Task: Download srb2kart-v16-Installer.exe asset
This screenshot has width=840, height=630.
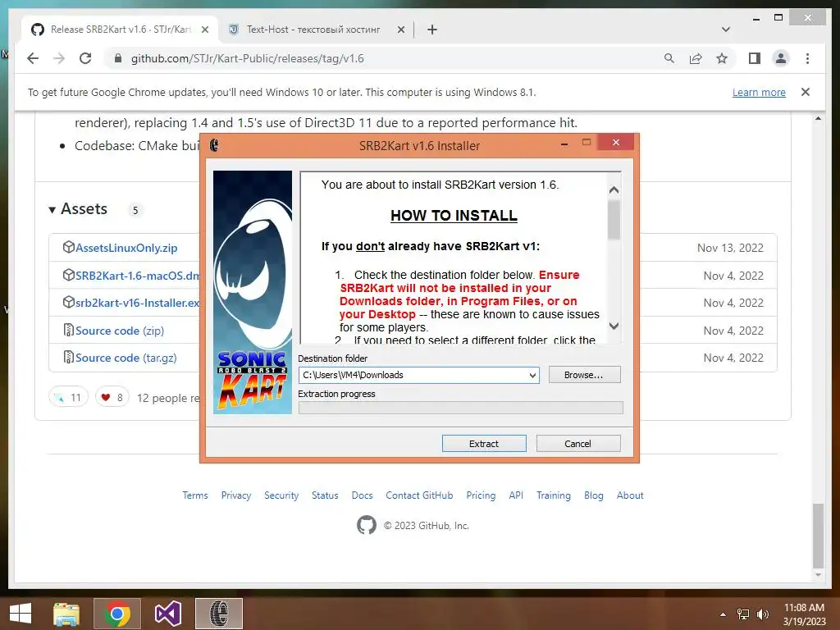Action: coord(138,304)
